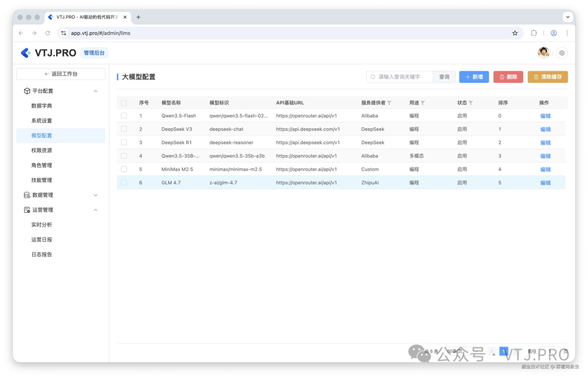Image resolution: width=588 pixels, height=378 pixels.
Task: Filter the 用途 column
Action: point(422,103)
